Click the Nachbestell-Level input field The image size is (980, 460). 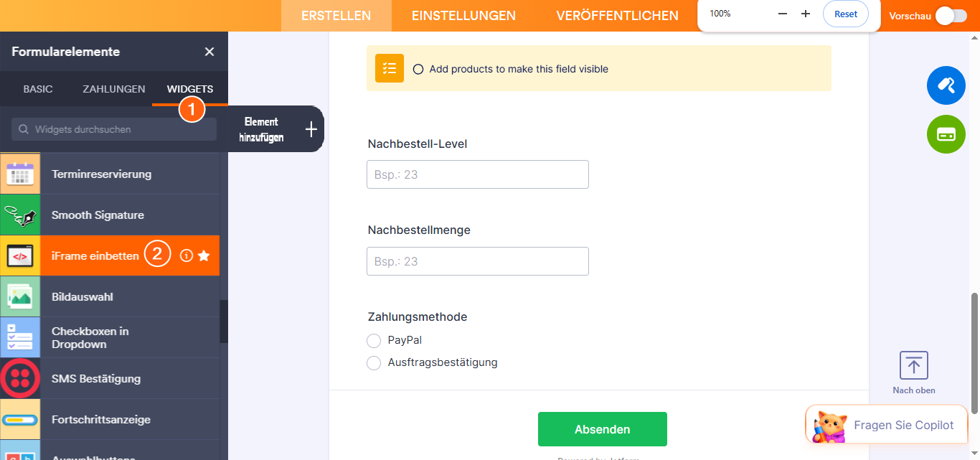click(x=477, y=174)
